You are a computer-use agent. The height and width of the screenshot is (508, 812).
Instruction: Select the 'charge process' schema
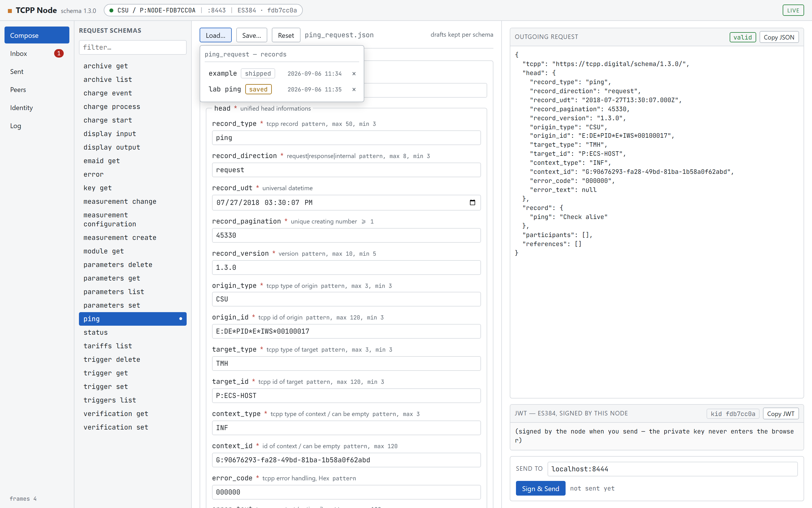click(133, 107)
